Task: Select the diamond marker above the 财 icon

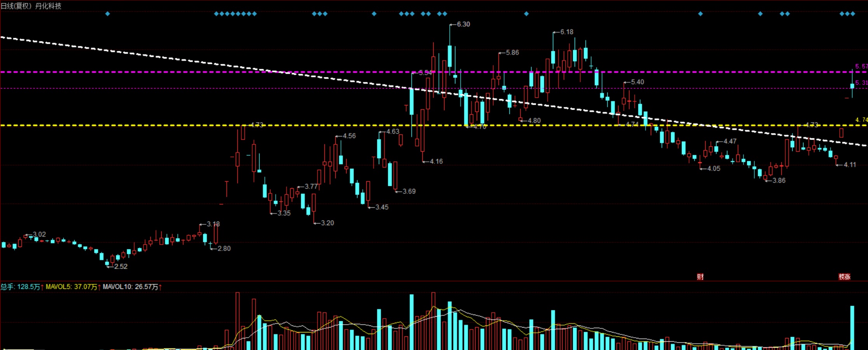Action: 700,14
